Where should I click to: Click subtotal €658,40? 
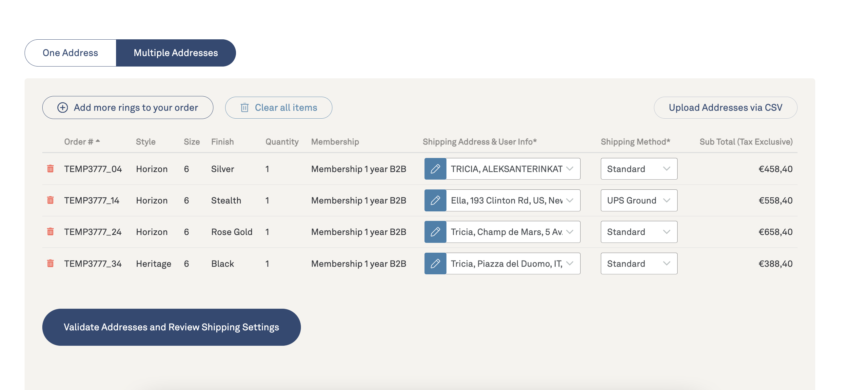(x=775, y=232)
